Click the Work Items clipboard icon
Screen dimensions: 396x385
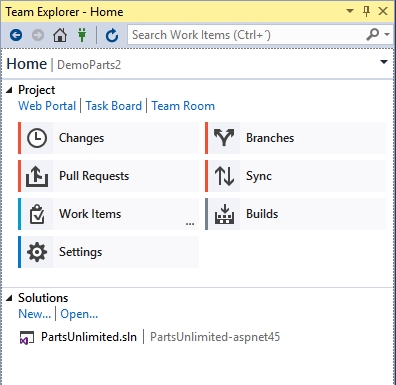[x=37, y=214]
